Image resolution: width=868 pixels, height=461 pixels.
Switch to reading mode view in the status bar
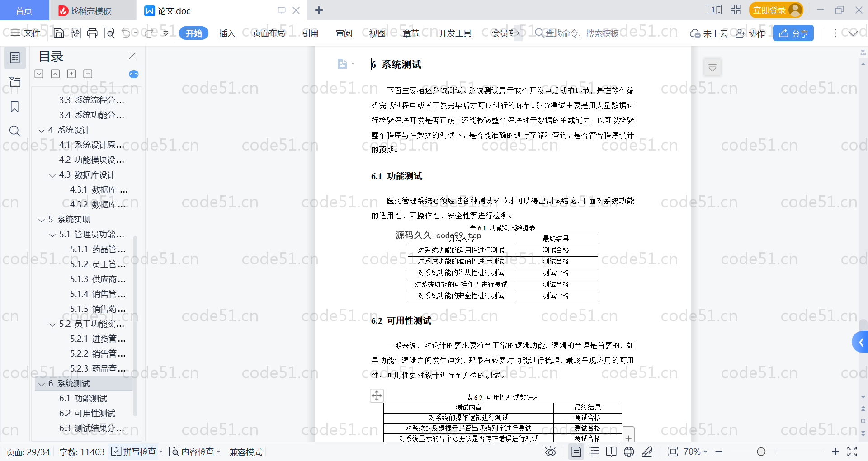[x=611, y=452]
